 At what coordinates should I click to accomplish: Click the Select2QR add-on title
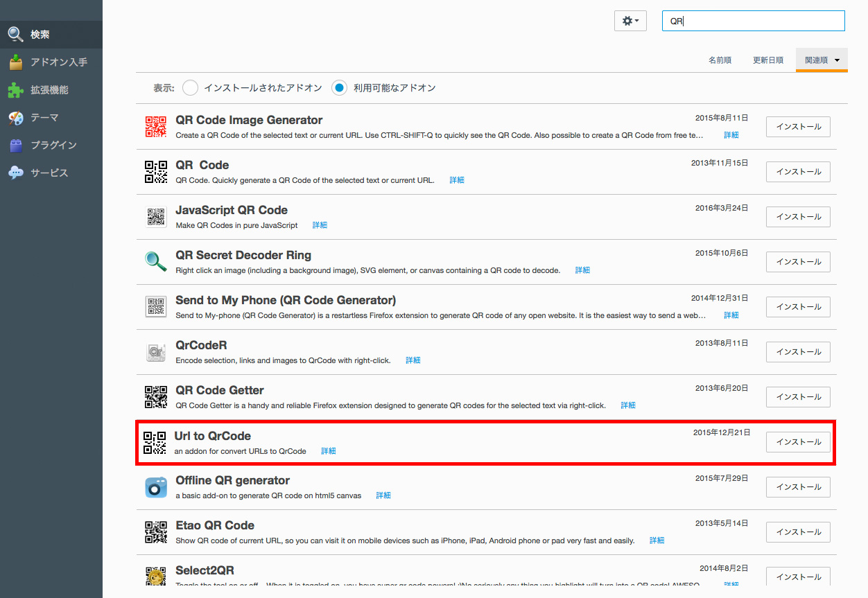(x=205, y=570)
